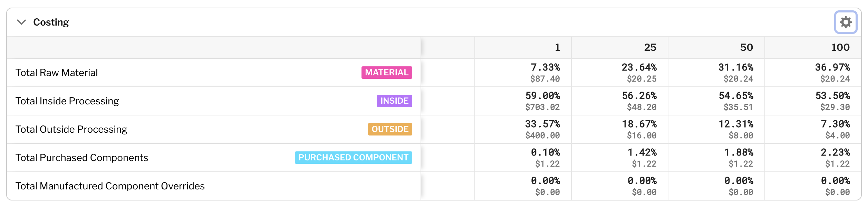Image resolution: width=868 pixels, height=206 pixels.
Task: Click the quantity 1 column header
Action: coord(557,47)
